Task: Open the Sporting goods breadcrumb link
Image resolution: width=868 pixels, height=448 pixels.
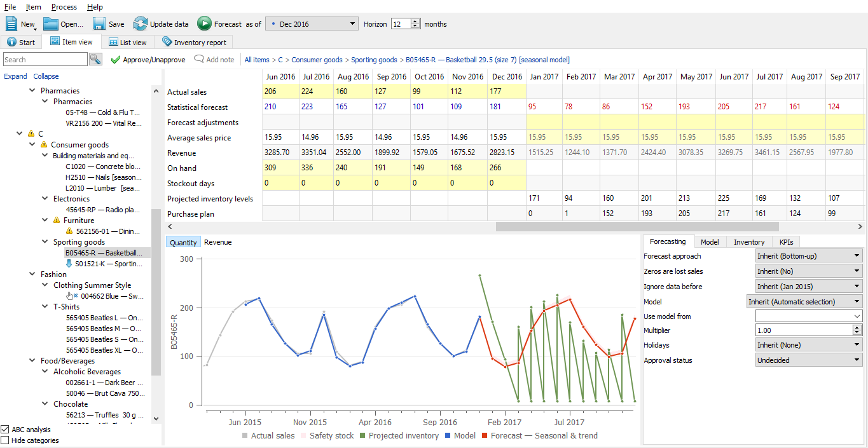Action: pyautogui.click(x=375, y=59)
